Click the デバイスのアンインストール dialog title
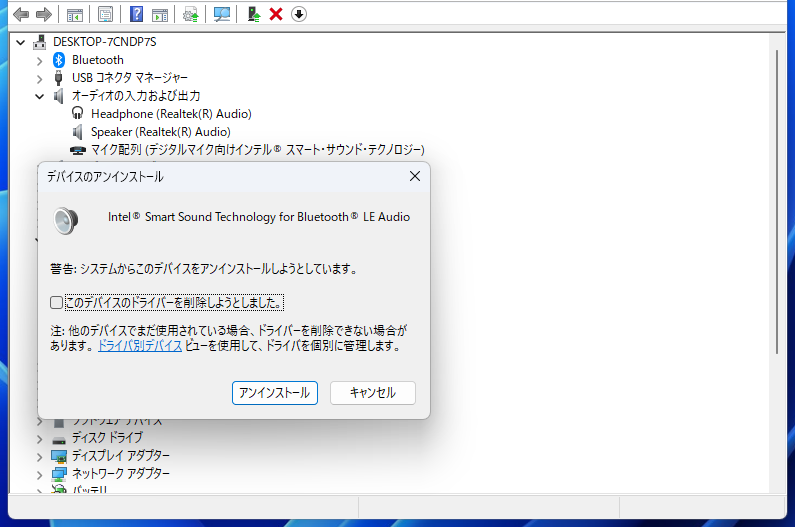The width and height of the screenshot is (795, 527). 105,177
